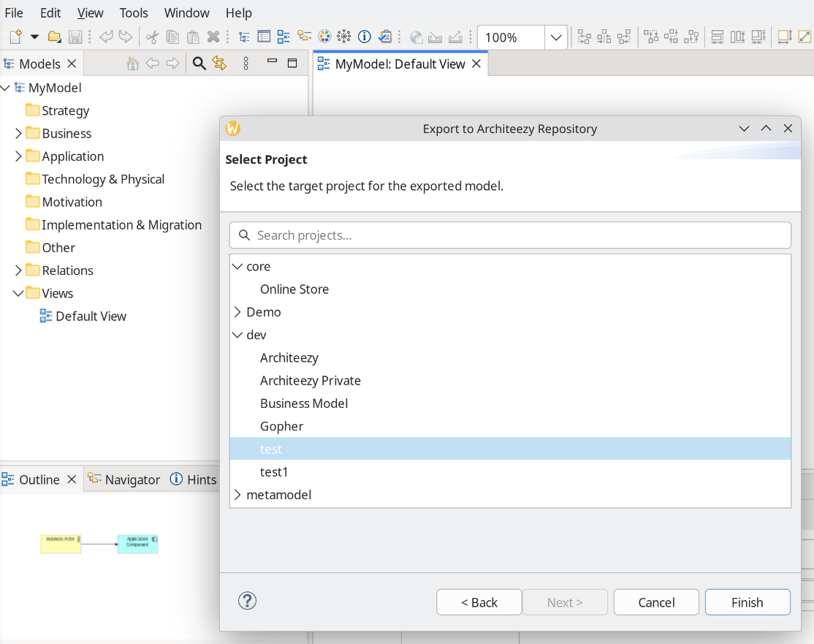814x644 pixels.
Task: Maximize the Models panel
Action: click(292, 63)
